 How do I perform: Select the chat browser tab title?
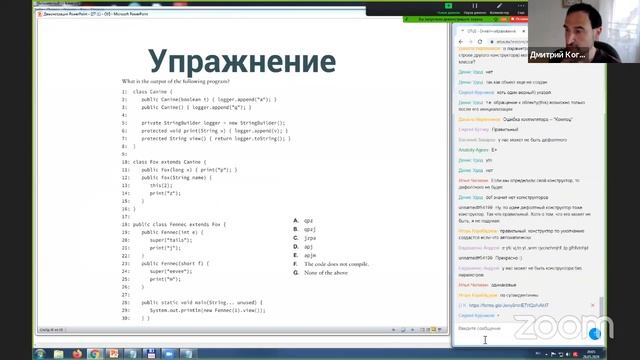(491, 31)
